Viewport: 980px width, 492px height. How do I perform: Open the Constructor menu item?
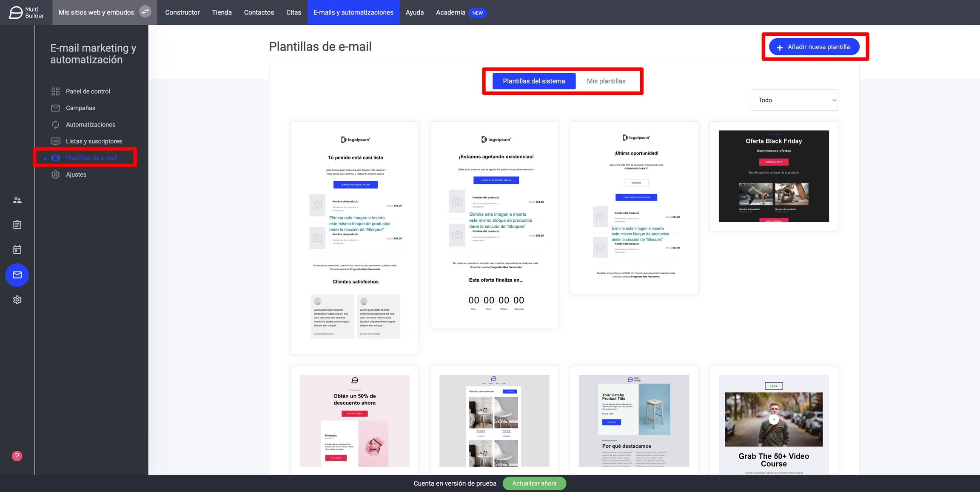[x=182, y=12]
